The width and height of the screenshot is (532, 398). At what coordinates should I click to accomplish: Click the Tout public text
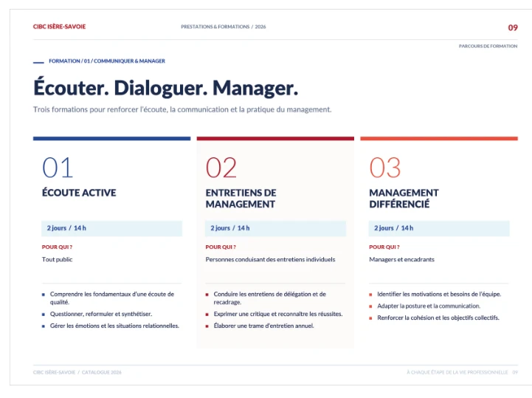click(x=57, y=259)
